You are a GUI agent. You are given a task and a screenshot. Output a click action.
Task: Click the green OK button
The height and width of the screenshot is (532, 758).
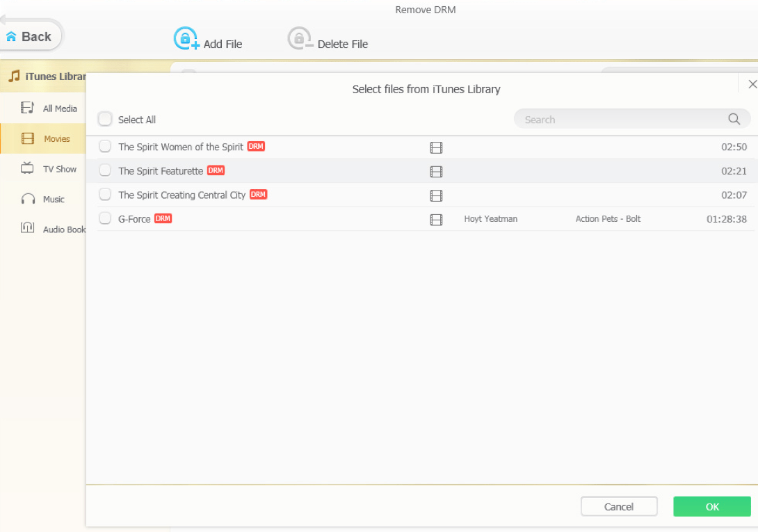coord(711,506)
